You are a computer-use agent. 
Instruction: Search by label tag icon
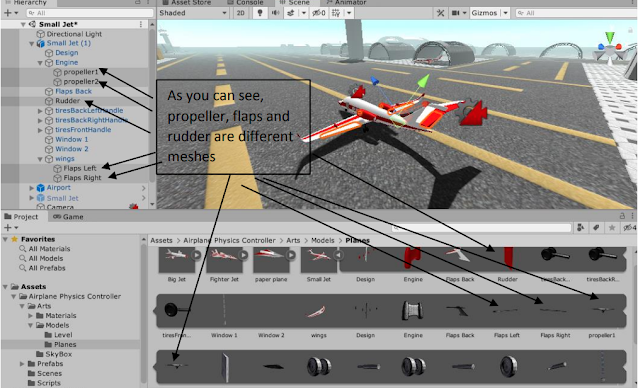click(596, 228)
